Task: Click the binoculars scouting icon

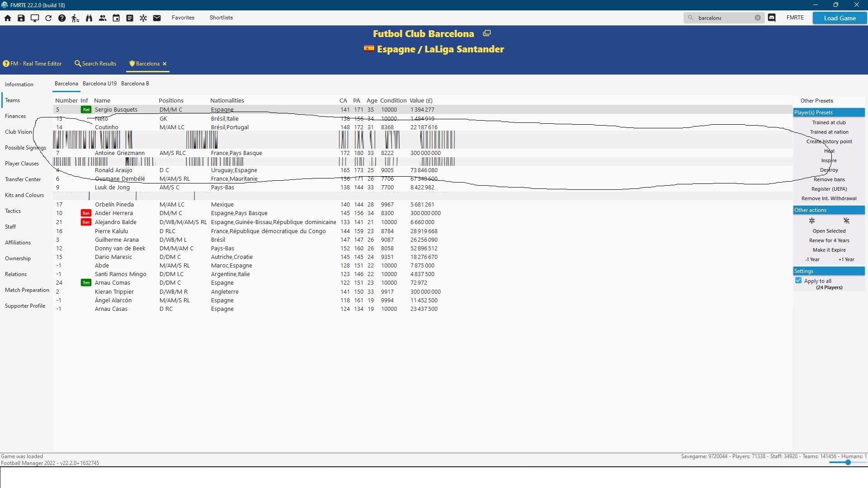Action: [89, 18]
